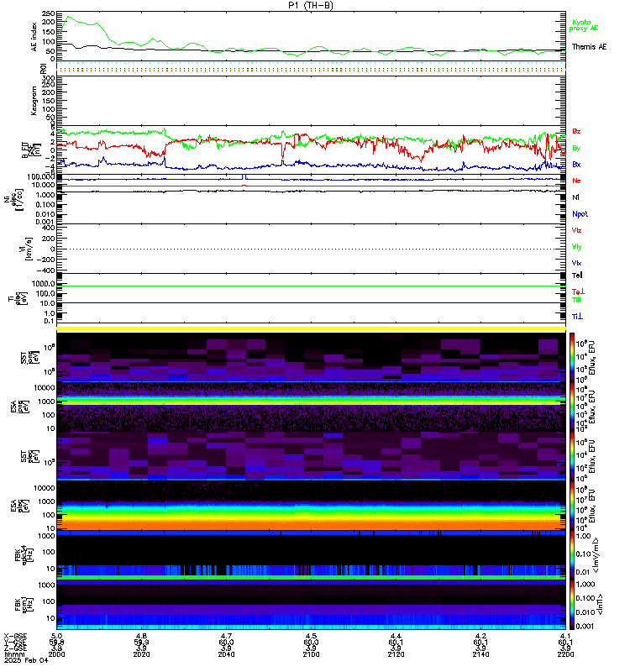Click the 2040 time axis label
630x672 pixels.
(226, 654)
